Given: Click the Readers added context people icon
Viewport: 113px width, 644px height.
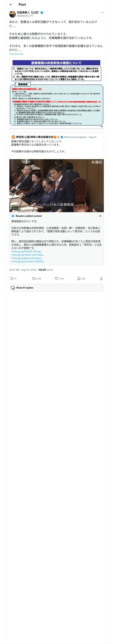Looking at the screenshot, I should tap(13, 216).
